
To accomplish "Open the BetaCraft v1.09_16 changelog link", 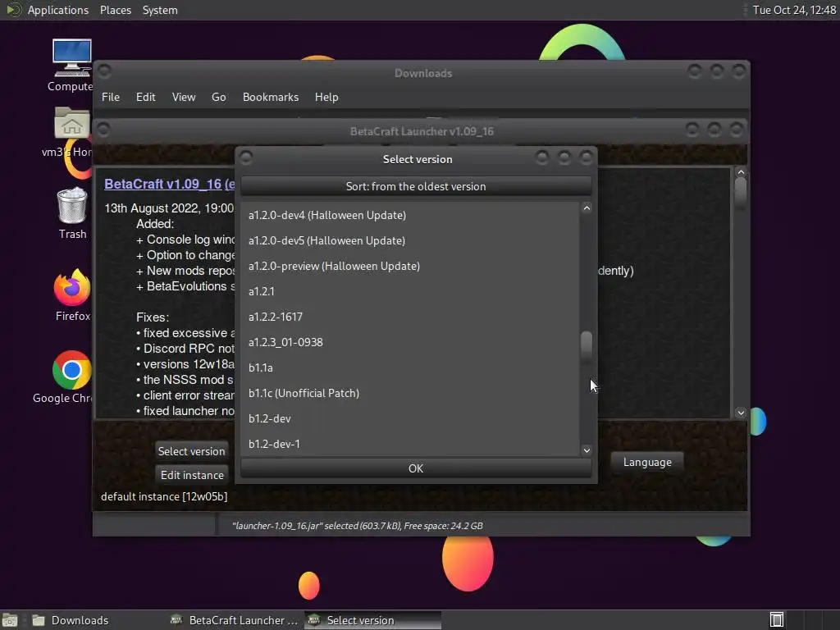I will click(169, 184).
